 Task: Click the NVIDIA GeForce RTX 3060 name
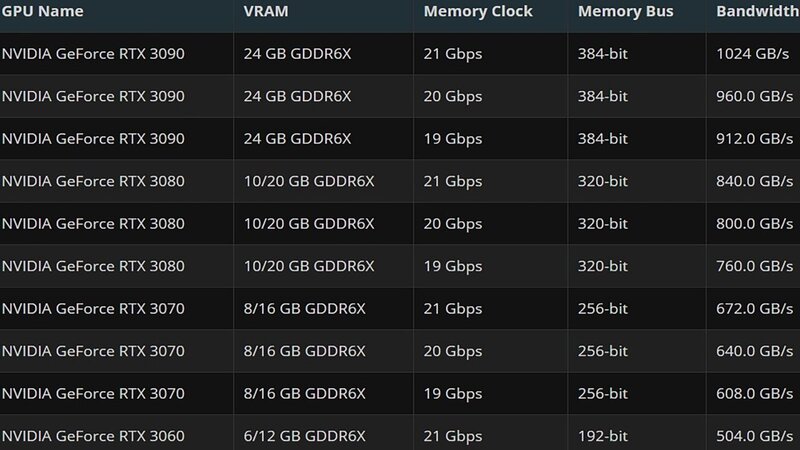[93, 436]
